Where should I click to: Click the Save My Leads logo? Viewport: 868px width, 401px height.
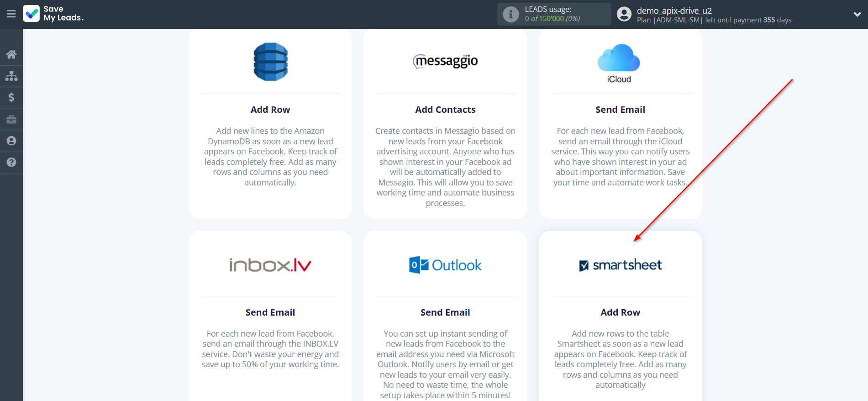tap(53, 14)
